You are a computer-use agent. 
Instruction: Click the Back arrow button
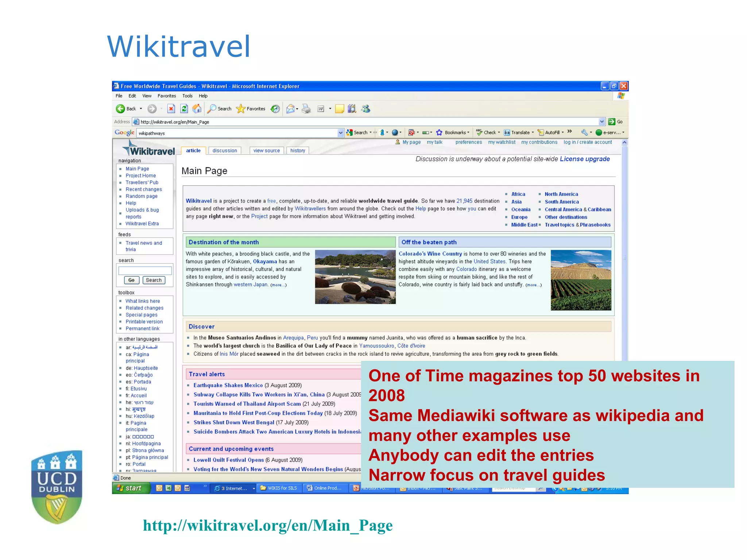click(x=126, y=109)
